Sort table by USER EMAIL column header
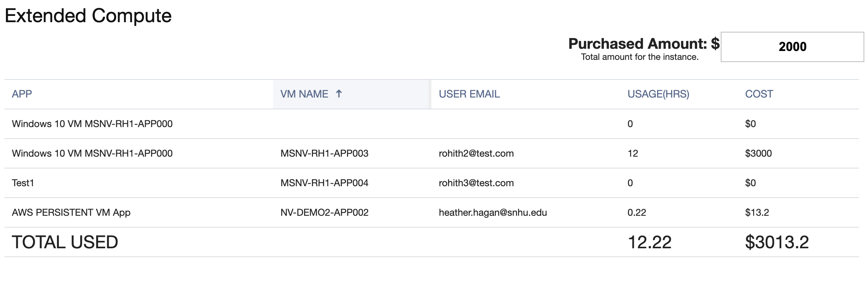 (469, 94)
